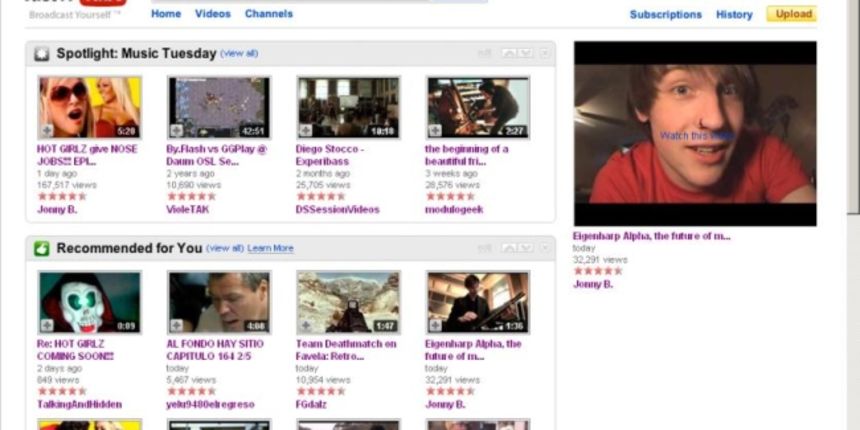View all Spotlight: Music Tuesday videos
860x430 pixels.
point(239,54)
